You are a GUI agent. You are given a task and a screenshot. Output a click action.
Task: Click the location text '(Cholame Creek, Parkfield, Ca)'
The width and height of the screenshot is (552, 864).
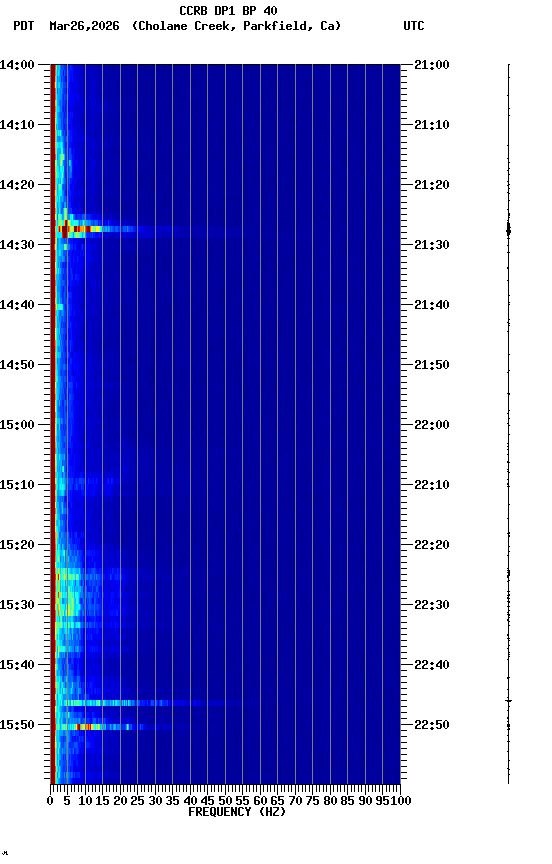coord(236,26)
